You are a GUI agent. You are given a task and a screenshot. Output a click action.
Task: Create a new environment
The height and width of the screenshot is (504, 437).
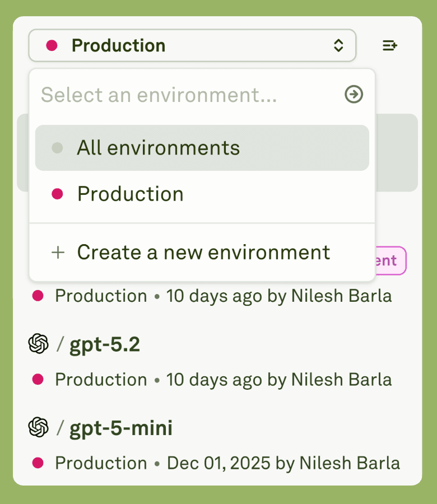click(203, 252)
